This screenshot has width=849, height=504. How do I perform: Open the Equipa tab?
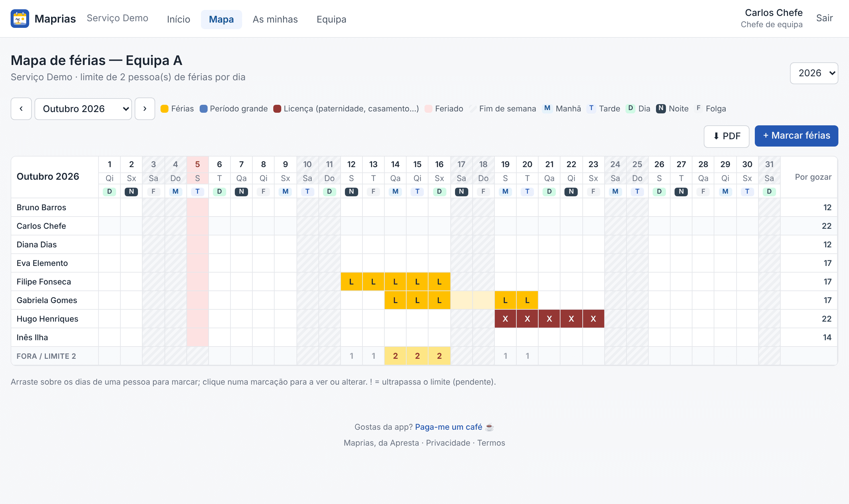pyautogui.click(x=331, y=19)
